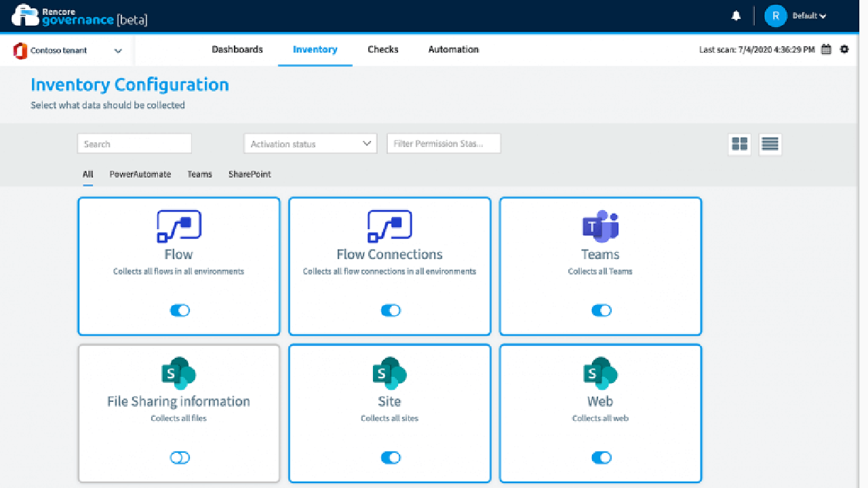The image size is (868, 488).
Task: Switch to grid view layout
Action: click(740, 144)
